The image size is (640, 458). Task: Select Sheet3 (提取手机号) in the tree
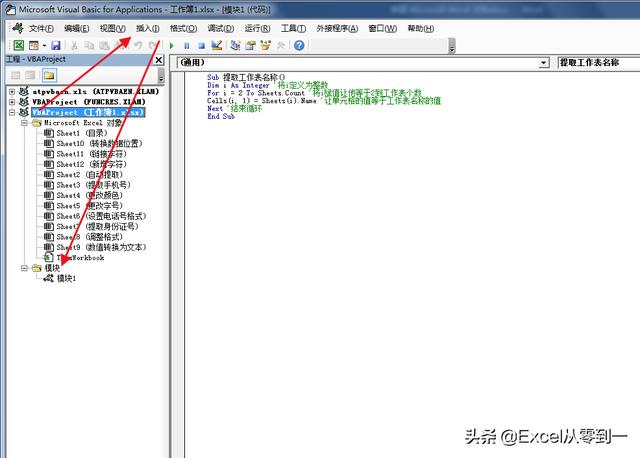pyautogui.click(x=93, y=185)
